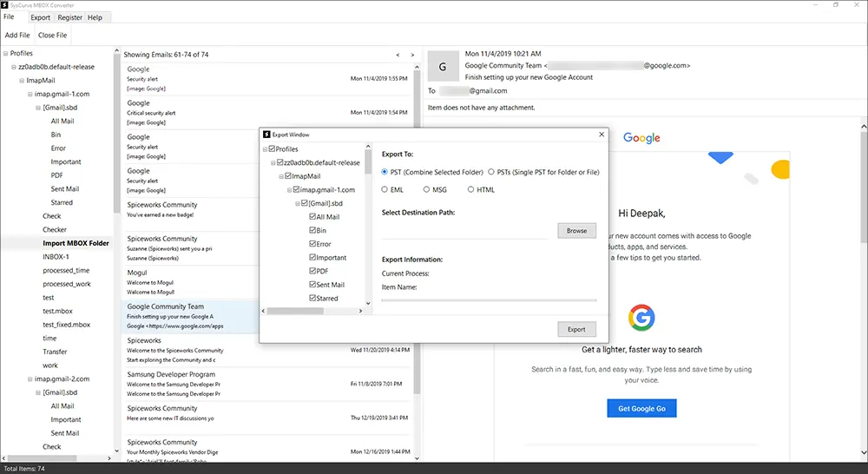Collapse imap.gmail-1.com in main sidebar
The image size is (868, 474).
[30, 94]
